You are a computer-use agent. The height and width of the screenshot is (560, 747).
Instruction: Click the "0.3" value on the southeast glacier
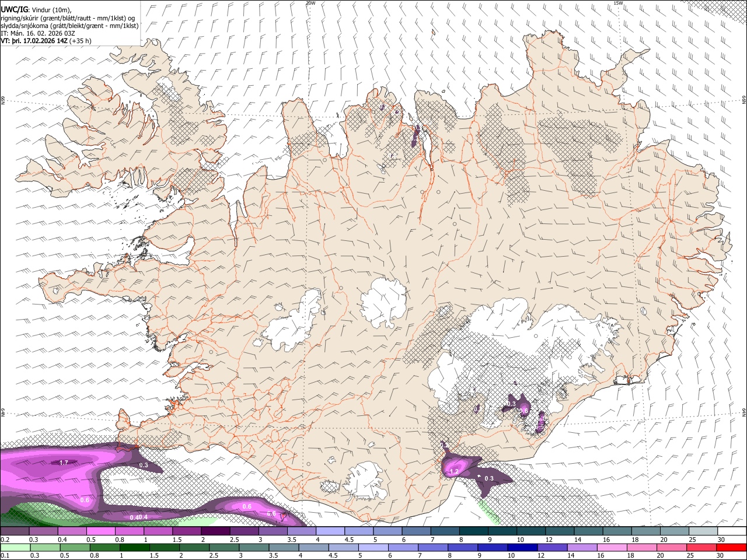(511, 404)
